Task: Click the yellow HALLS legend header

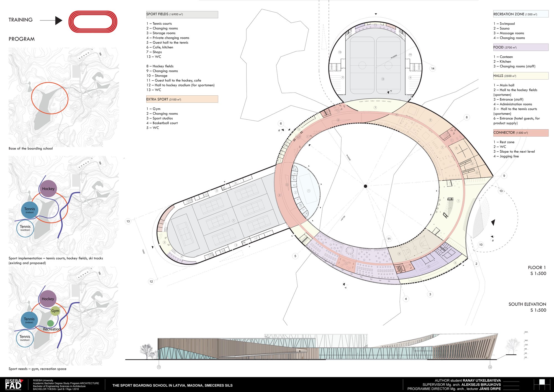Action: [521, 76]
